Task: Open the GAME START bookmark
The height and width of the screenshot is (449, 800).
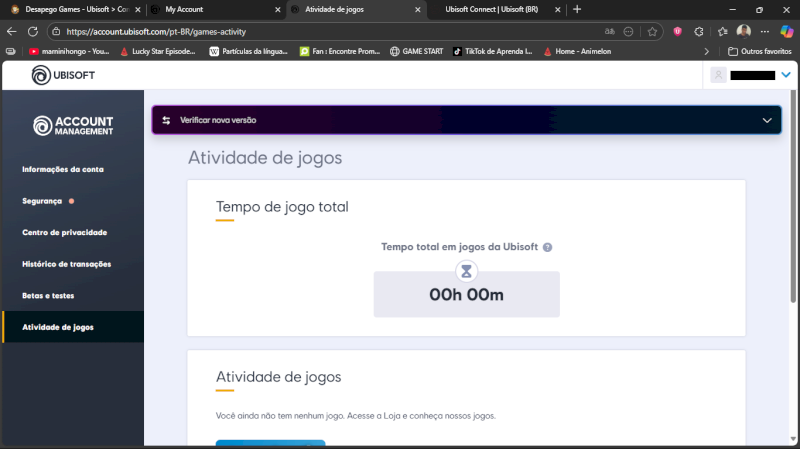Action: 416,51
